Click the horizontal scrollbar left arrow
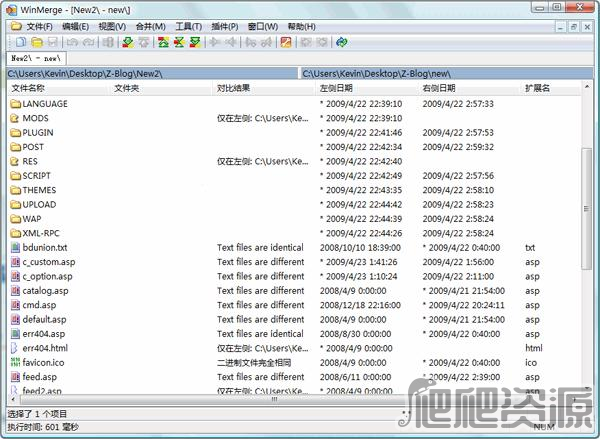This screenshot has width=600, height=439. (x=13, y=399)
